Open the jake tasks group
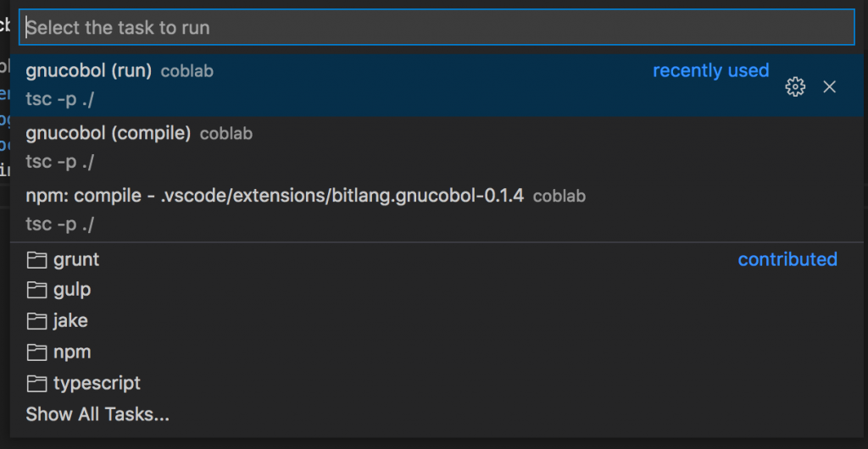This screenshot has height=449, width=868. tap(437, 321)
